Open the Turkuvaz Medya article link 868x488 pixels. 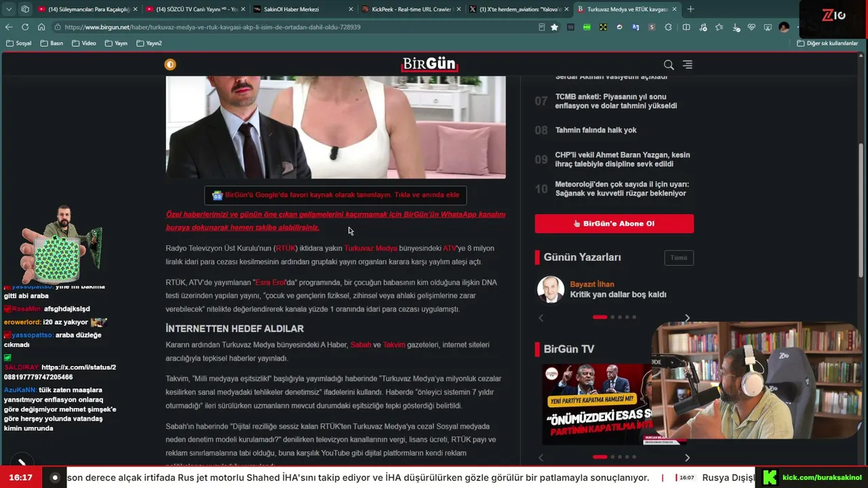tap(370, 249)
